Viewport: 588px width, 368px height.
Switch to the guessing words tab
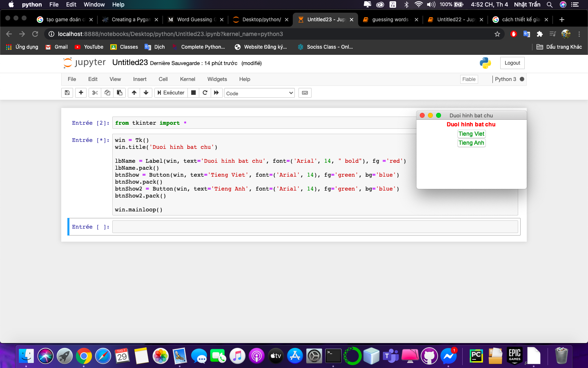pyautogui.click(x=390, y=20)
